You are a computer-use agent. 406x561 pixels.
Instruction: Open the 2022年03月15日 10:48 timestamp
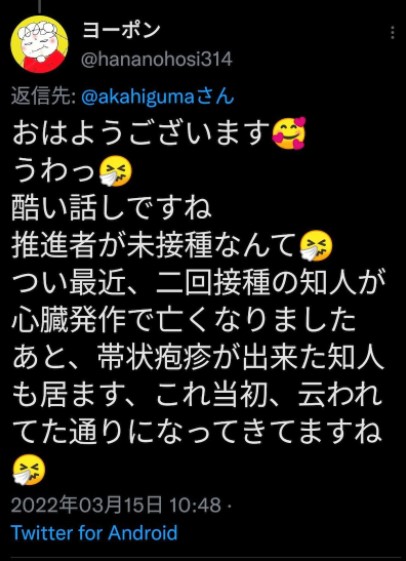(116, 505)
